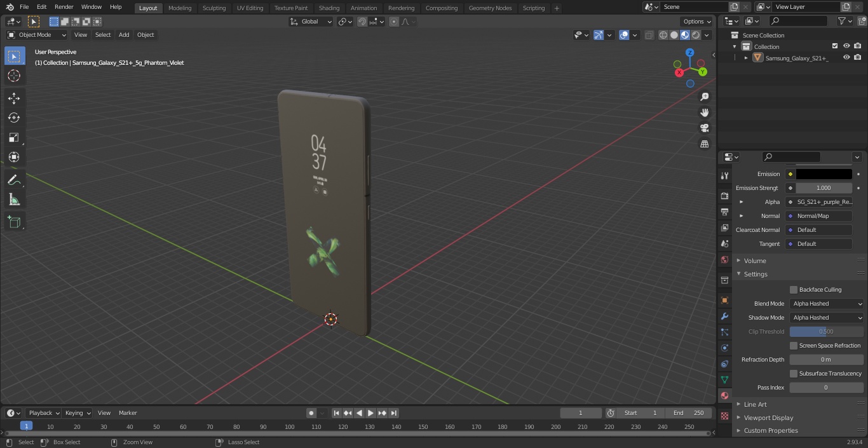Click the Play animation button
This screenshot has height=448, width=868.
click(x=370, y=413)
